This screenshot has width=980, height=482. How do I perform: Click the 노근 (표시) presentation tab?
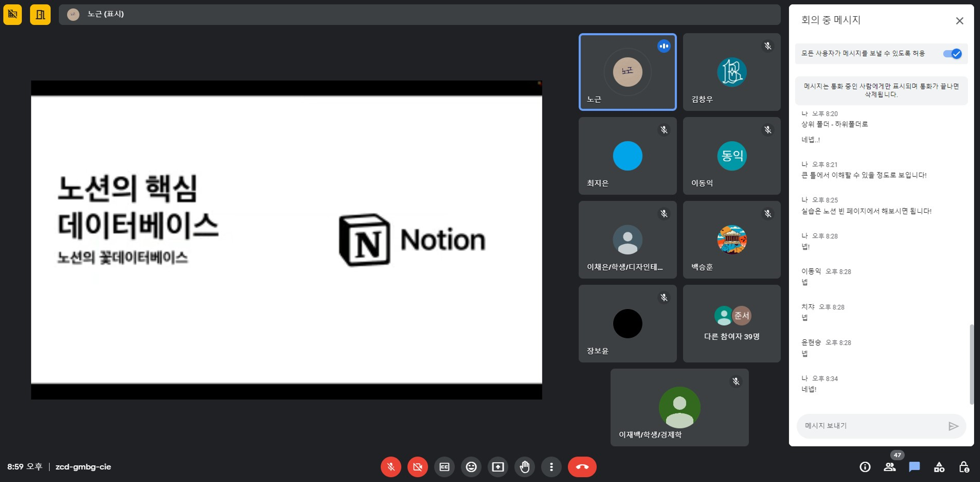click(x=419, y=14)
